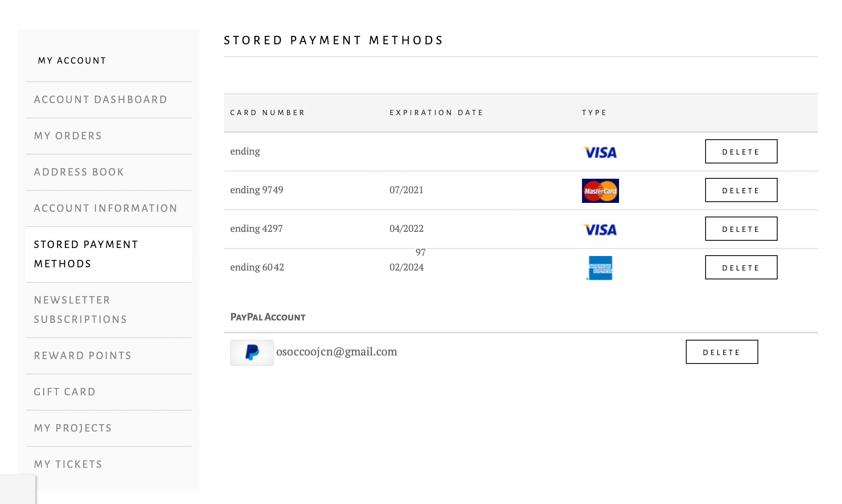Click the Visa logo in the first row
Screen dimensions: 842x504
pos(600,152)
